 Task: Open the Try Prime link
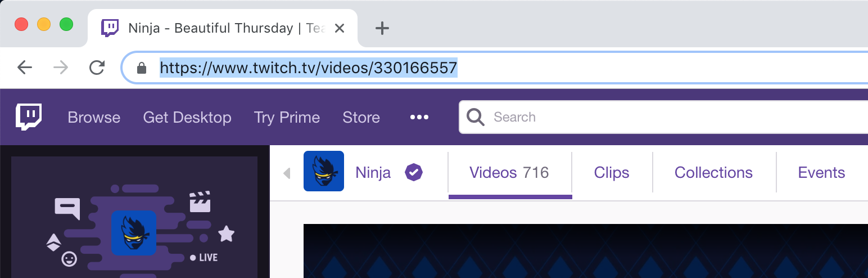(287, 117)
